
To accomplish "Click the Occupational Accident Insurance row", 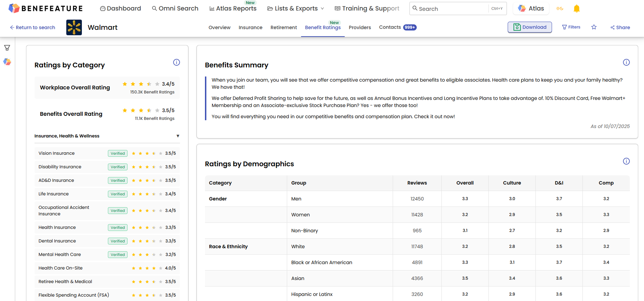I will coord(107,211).
